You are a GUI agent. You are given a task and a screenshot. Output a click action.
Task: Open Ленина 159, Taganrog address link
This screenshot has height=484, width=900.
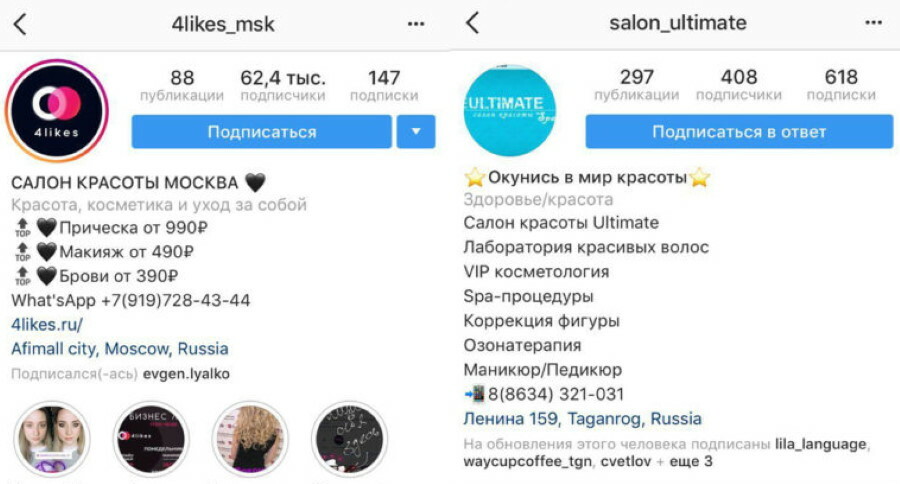tap(582, 419)
